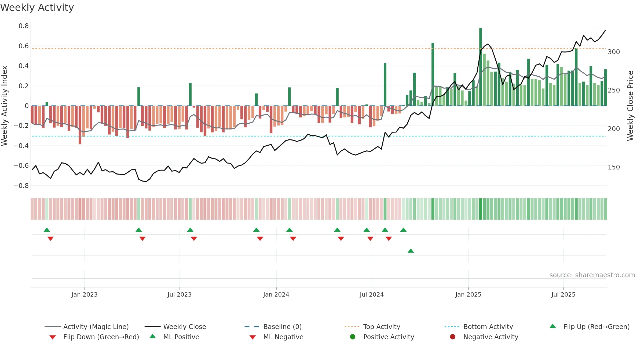This screenshot has height=362, width=644.
Task: Toggle the ML Negative legend entry
Action: [x=276, y=337]
